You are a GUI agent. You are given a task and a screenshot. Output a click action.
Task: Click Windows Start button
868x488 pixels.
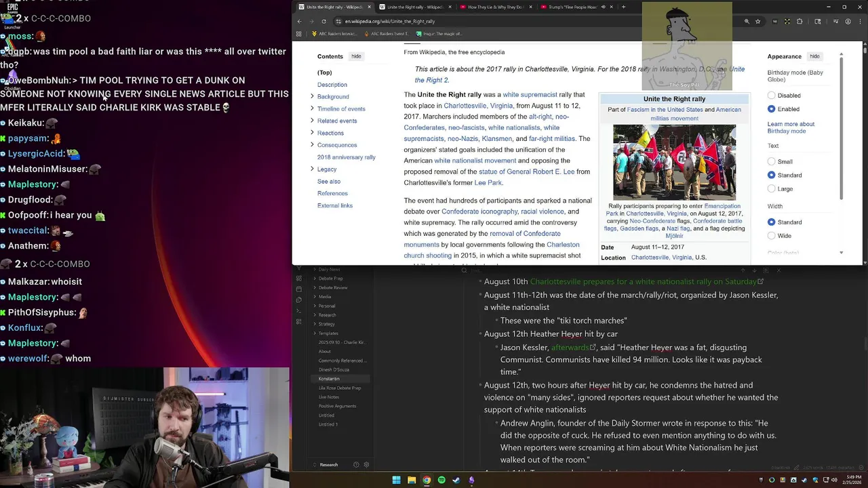(x=396, y=480)
